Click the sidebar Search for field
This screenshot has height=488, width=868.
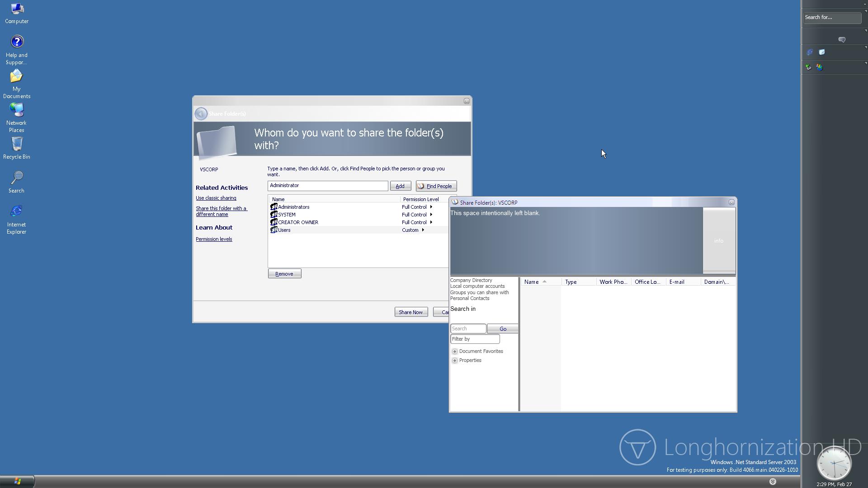832,18
